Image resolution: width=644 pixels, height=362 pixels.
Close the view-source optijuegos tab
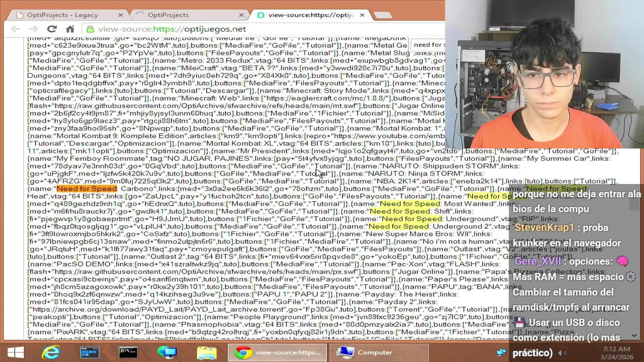point(362,15)
